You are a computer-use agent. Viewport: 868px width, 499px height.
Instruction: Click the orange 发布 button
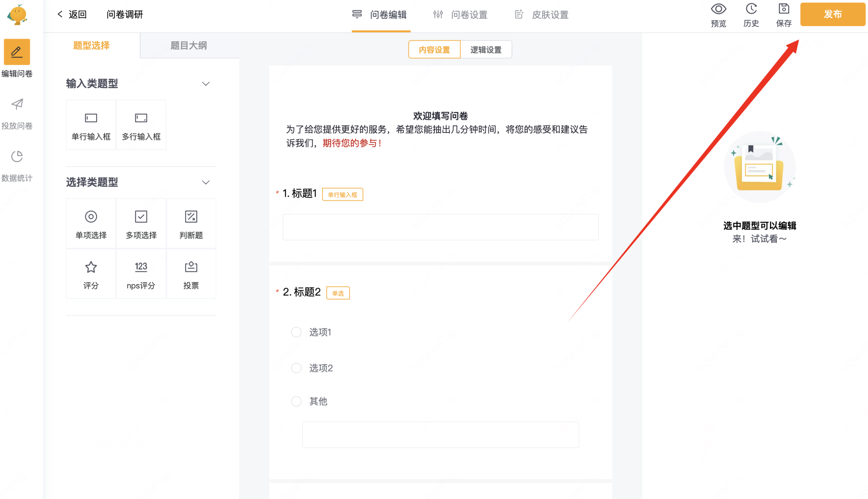(x=832, y=14)
